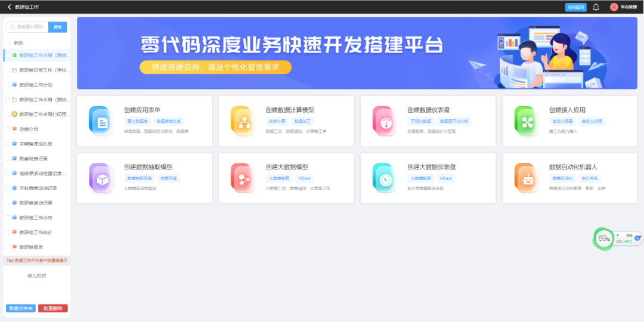
Task: Click the 零代码深度业务快速开发搭建平台 banner
Action: click(357, 53)
